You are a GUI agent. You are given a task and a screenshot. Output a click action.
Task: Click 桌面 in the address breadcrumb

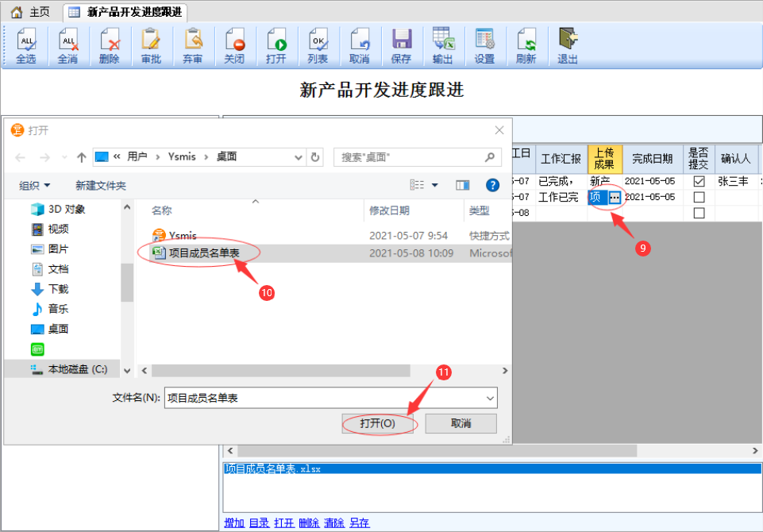(227, 156)
